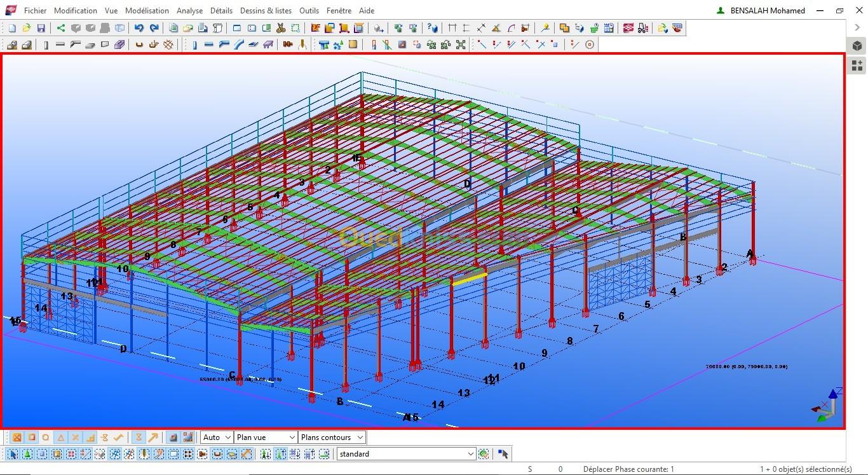The image size is (868, 475).
Task: Toggle the hourglass snap switch
Action: coord(139,437)
